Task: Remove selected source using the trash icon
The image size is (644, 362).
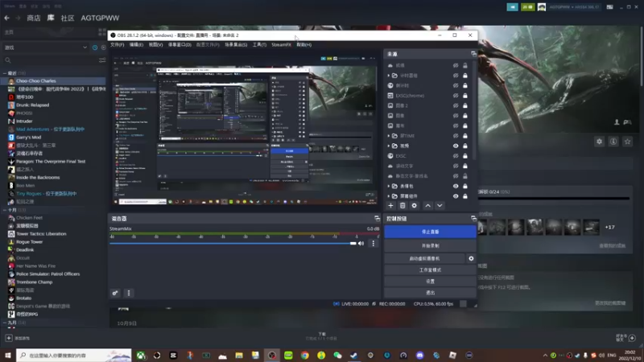Action: pyautogui.click(x=402, y=206)
